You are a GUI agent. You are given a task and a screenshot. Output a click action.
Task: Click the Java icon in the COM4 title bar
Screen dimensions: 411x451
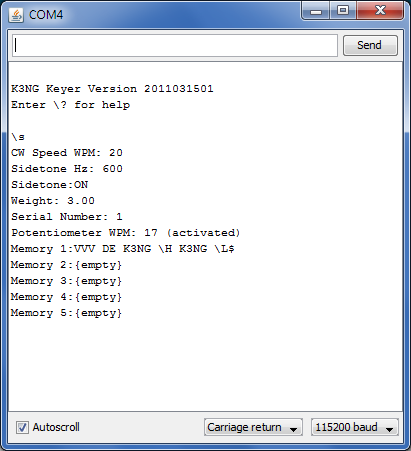pyautogui.click(x=16, y=15)
